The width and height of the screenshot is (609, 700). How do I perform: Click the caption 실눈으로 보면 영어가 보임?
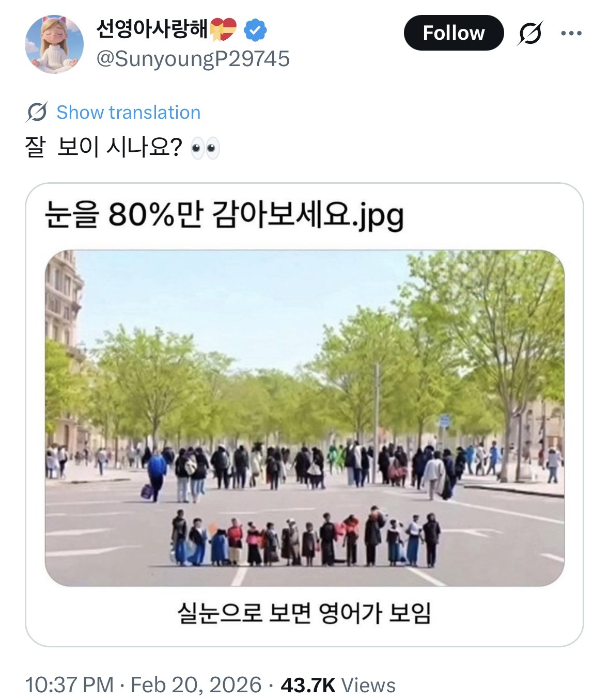304,613
